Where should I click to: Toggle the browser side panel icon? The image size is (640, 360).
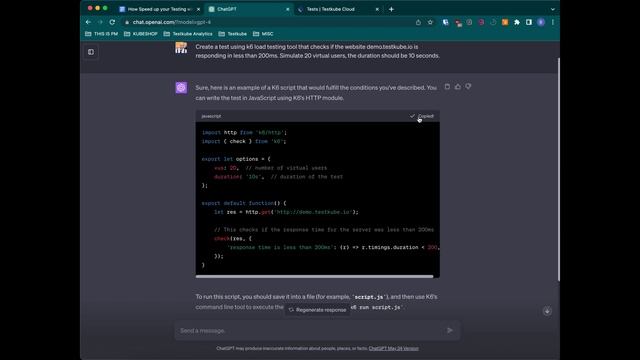click(529, 22)
